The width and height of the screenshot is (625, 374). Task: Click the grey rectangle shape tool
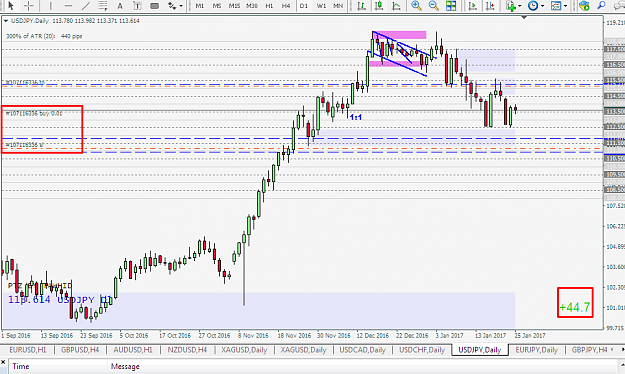[155, 6]
